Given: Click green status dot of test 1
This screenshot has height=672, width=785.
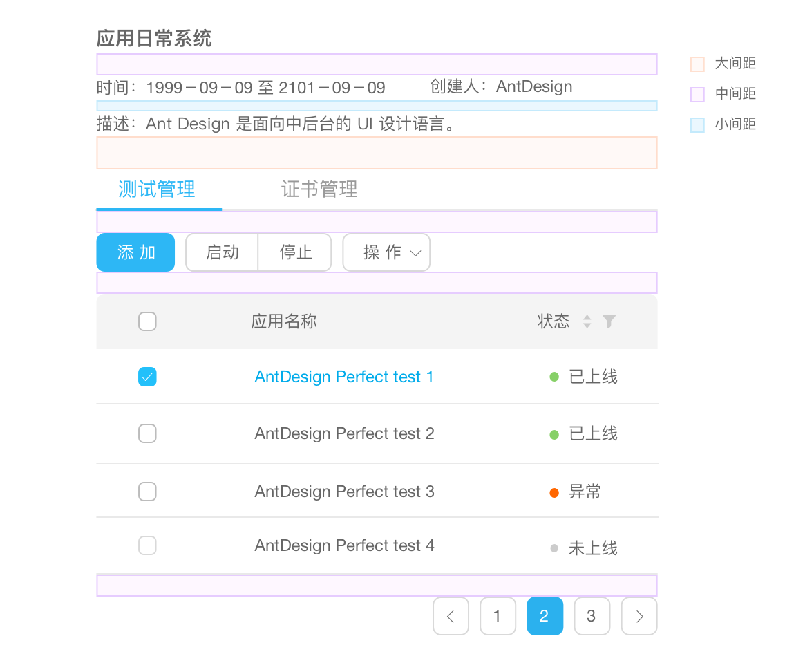Looking at the screenshot, I should pos(554,377).
